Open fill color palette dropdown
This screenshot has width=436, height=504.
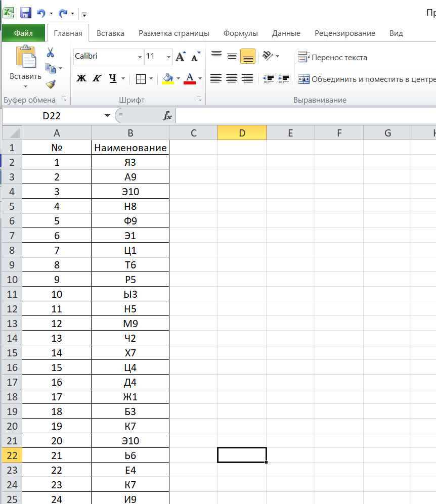click(178, 78)
